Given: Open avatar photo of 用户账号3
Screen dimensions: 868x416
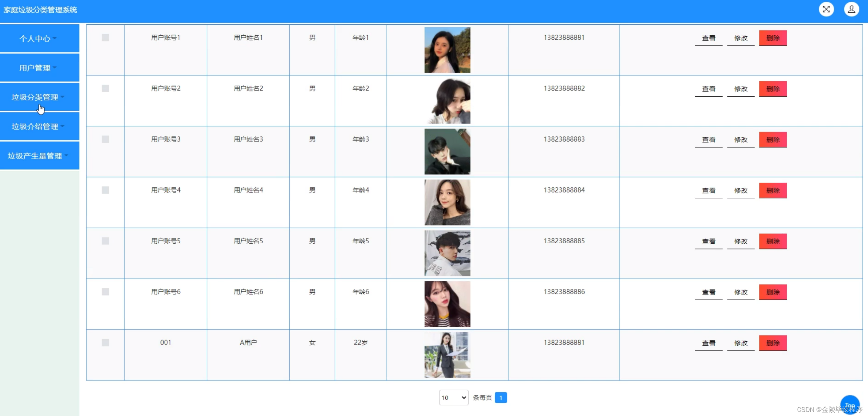Looking at the screenshot, I should pyautogui.click(x=447, y=151).
